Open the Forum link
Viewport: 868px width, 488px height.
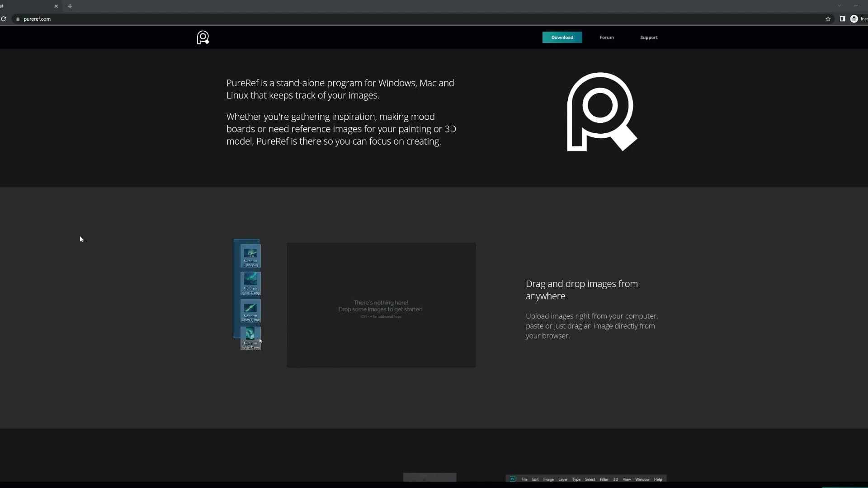(x=607, y=38)
